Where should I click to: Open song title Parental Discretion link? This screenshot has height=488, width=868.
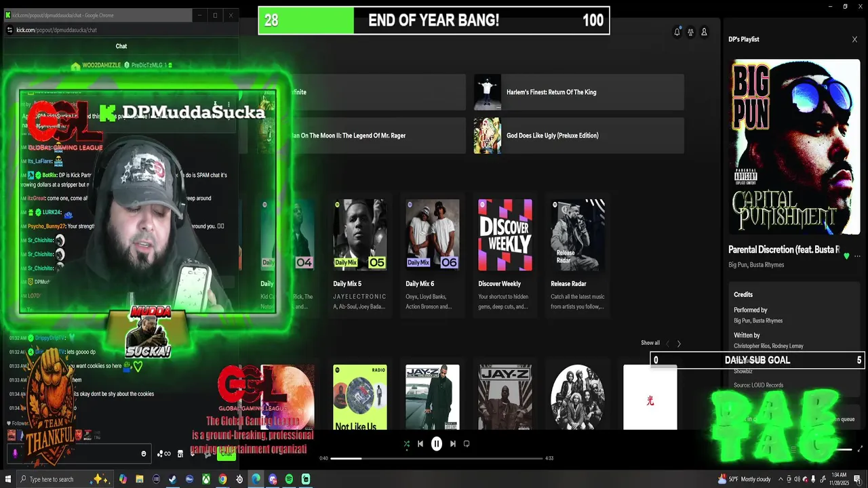point(784,249)
